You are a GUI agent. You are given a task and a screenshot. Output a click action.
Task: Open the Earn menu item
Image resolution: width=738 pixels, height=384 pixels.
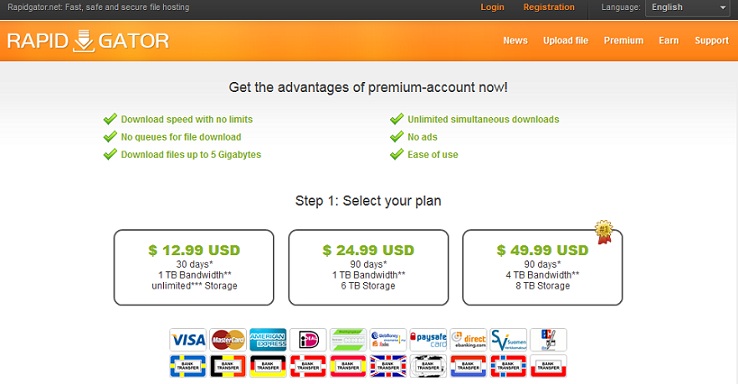pyautogui.click(x=669, y=40)
